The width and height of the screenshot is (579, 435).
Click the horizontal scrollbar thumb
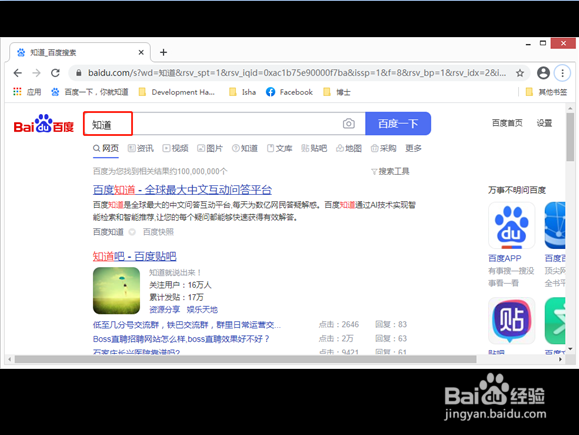(x=246, y=359)
